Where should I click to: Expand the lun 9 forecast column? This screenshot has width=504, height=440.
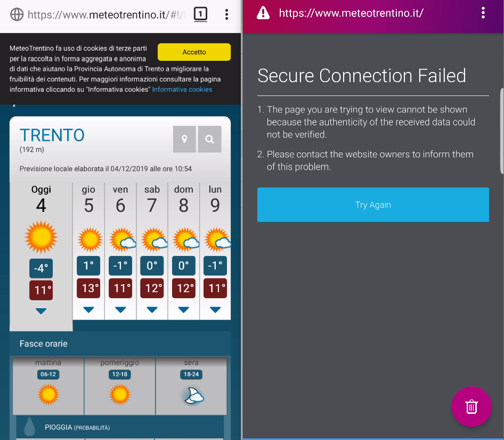215,309
